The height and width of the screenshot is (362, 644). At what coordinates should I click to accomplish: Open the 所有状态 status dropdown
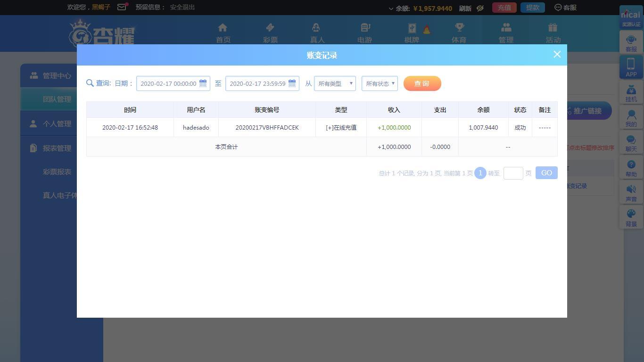tap(380, 83)
